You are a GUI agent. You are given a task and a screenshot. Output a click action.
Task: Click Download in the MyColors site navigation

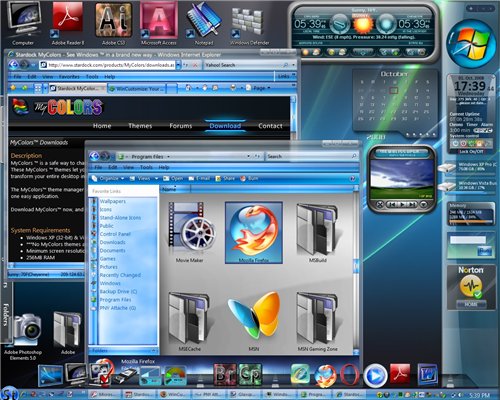pos(225,126)
